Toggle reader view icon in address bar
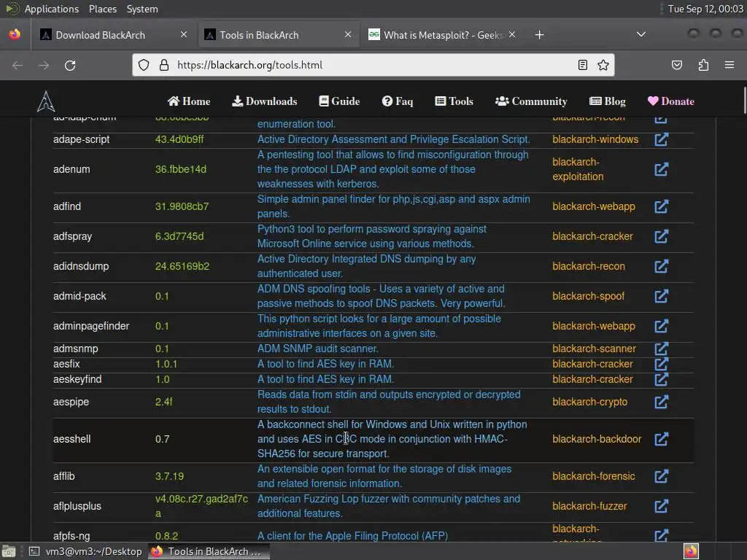 [583, 65]
